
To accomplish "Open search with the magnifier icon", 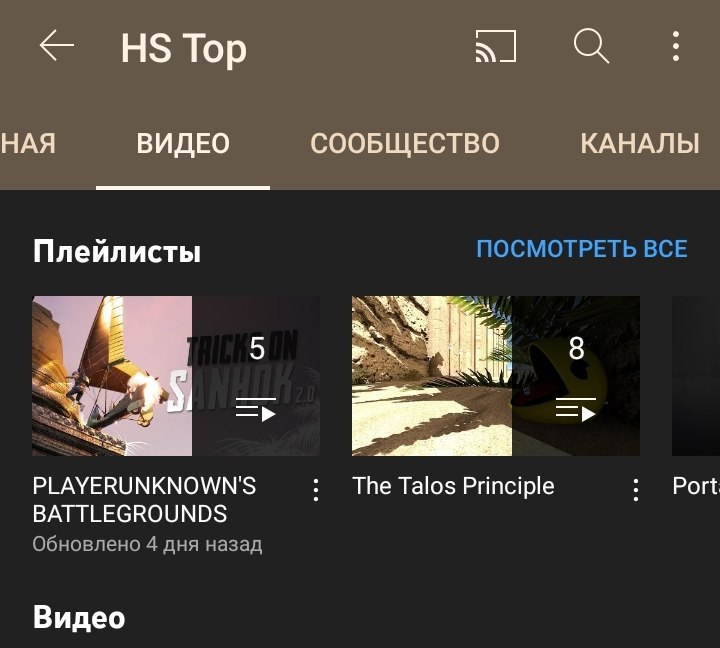I will pyautogui.click(x=591, y=45).
